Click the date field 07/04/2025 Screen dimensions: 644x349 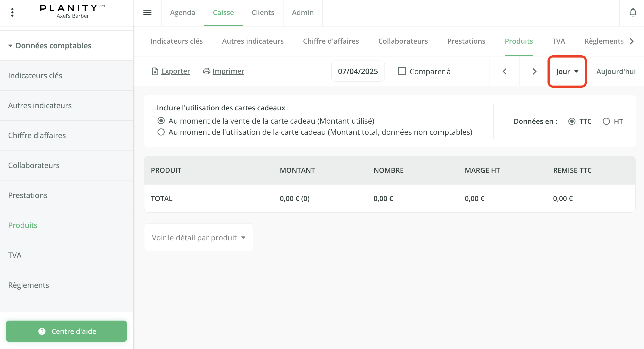coord(358,71)
